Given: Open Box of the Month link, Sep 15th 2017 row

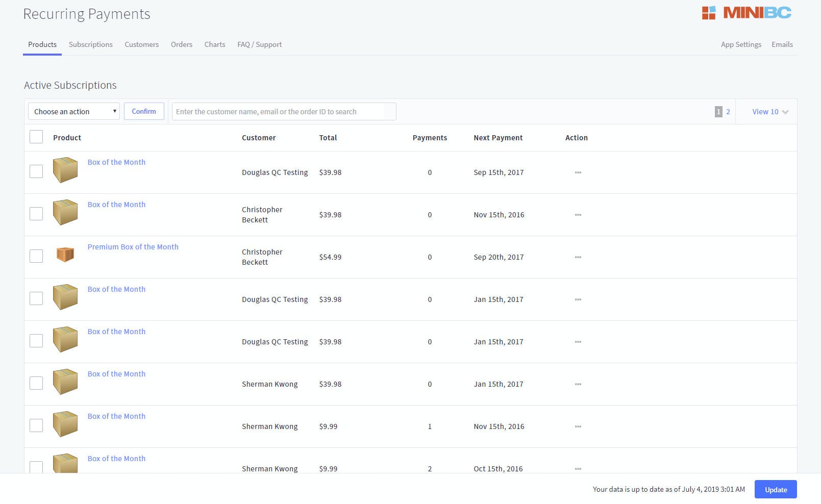Looking at the screenshot, I should click(116, 162).
